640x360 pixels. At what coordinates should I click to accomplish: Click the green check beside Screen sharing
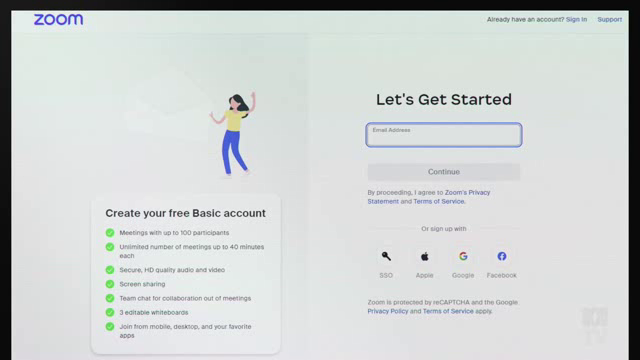click(x=110, y=284)
